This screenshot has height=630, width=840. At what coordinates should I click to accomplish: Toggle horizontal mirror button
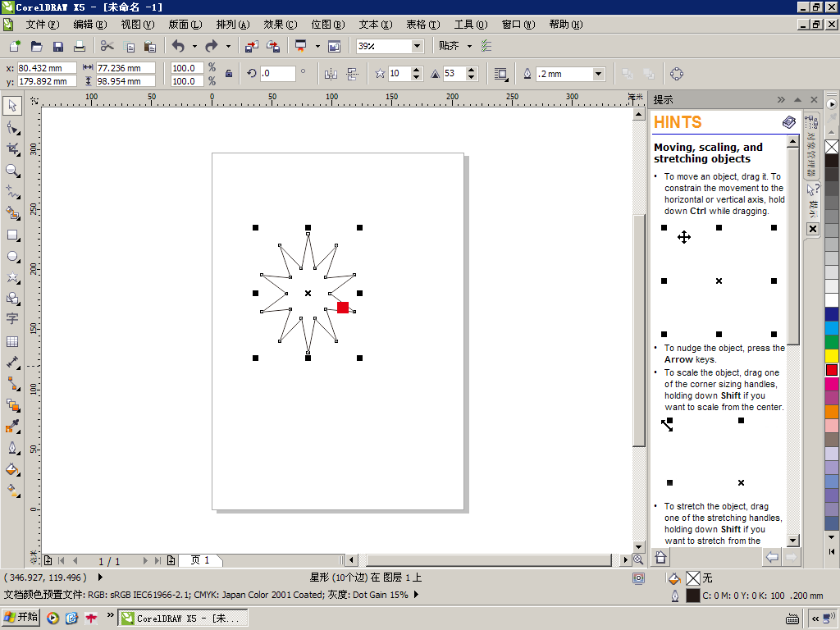(331, 74)
